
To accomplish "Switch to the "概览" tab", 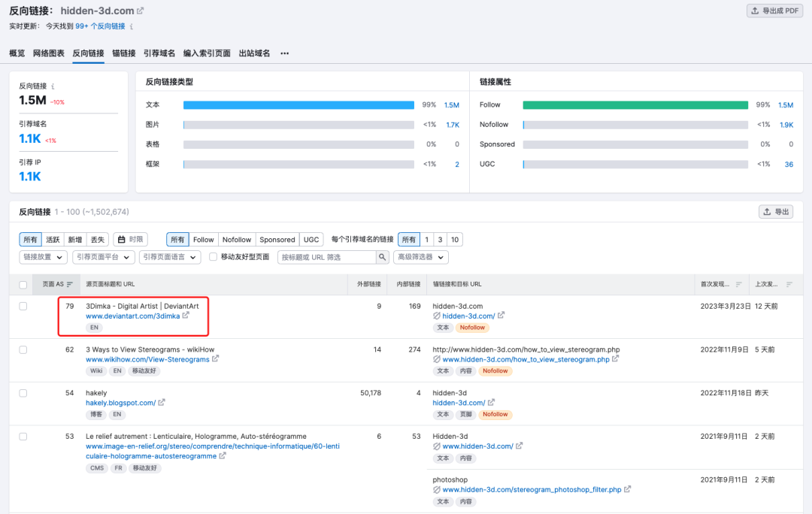I will tap(17, 53).
